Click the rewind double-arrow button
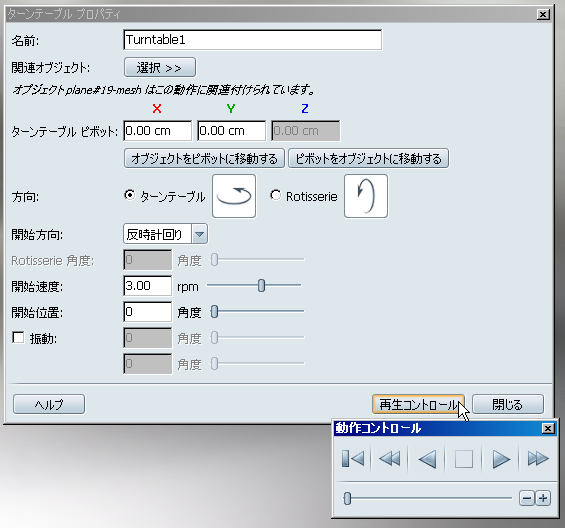 click(x=390, y=459)
